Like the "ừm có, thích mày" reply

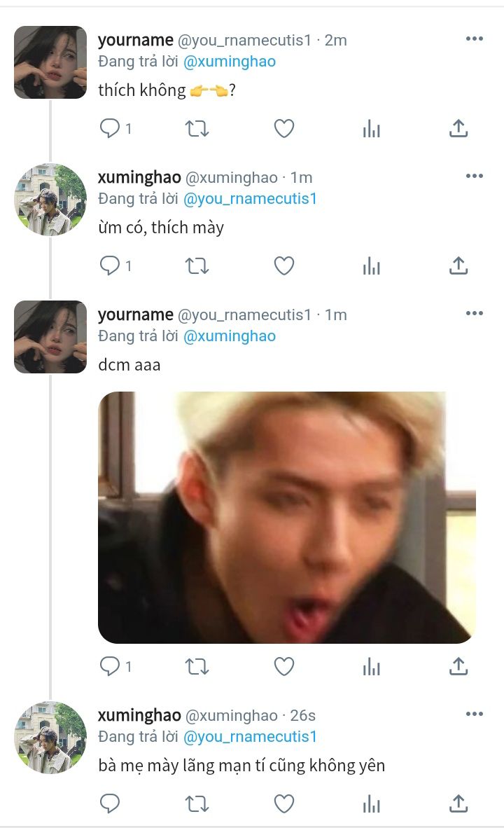click(x=284, y=265)
